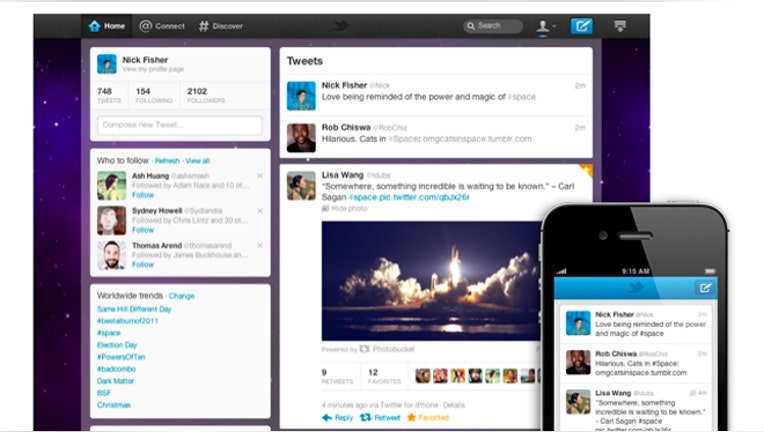Follow Sydney Howell

tap(143, 230)
